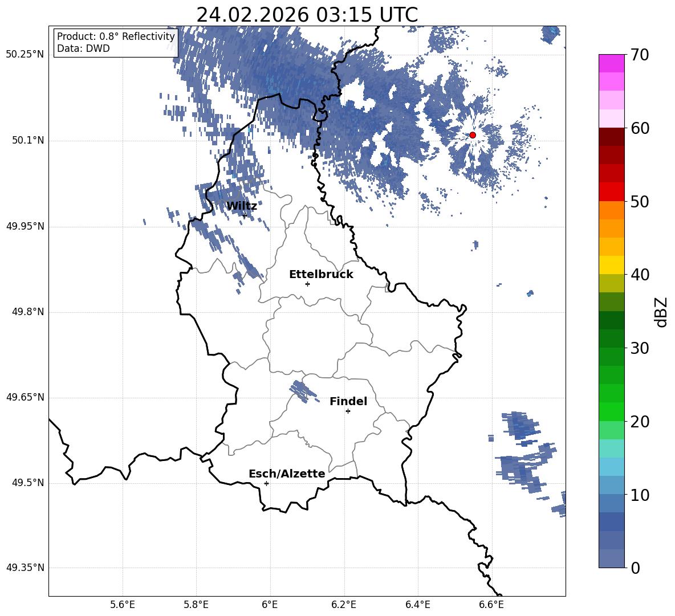Screen dimensions: 675x616
Task: Click the 5.6°E longitude label
Action: click(x=123, y=605)
